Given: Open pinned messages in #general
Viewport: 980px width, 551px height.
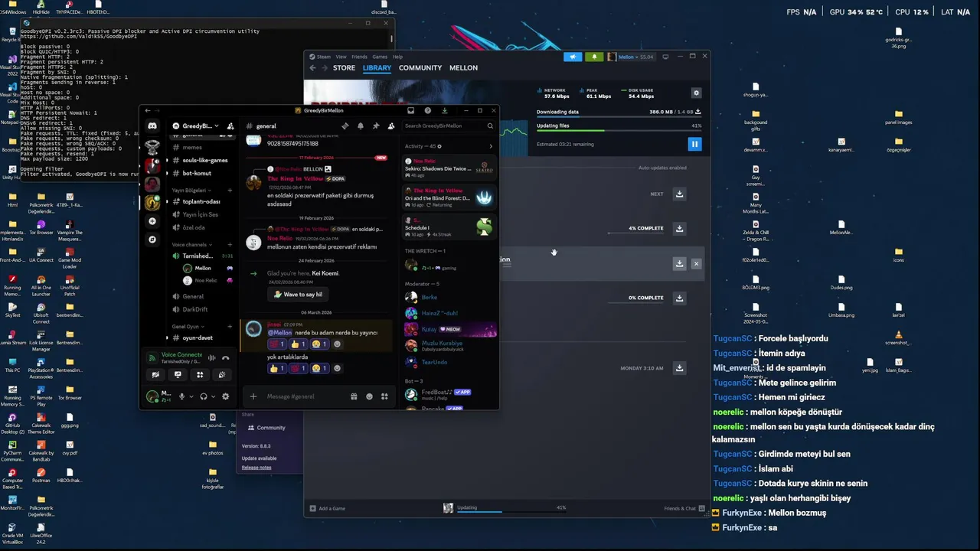Looking at the screenshot, I should tap(376, 126).
